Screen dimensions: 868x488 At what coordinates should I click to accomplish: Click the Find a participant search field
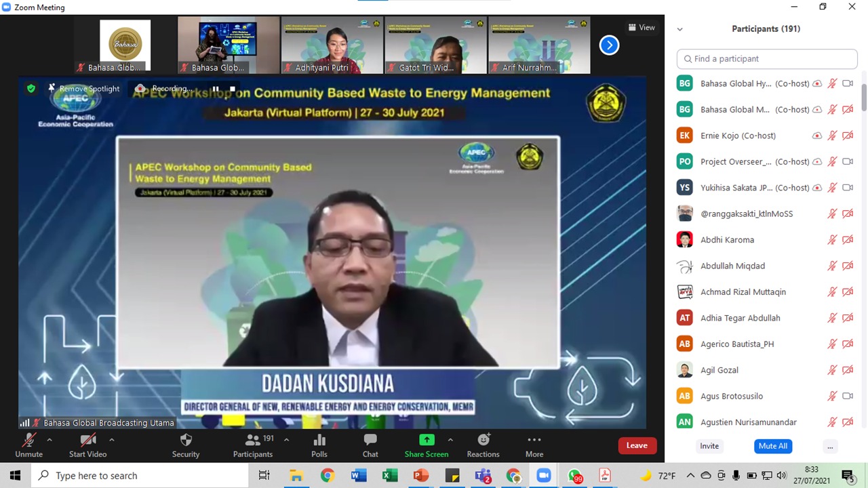click(766, 58)
